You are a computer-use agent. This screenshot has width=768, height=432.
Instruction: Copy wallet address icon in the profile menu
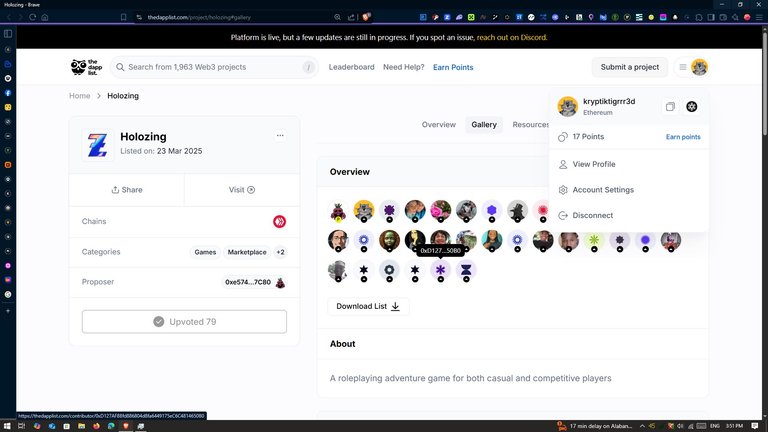670,107
